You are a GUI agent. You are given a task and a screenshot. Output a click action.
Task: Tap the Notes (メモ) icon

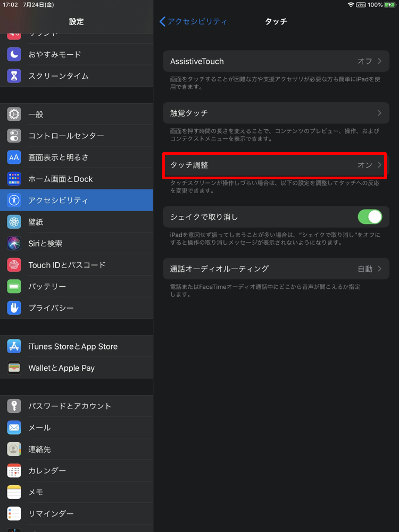tap(14, 492)
